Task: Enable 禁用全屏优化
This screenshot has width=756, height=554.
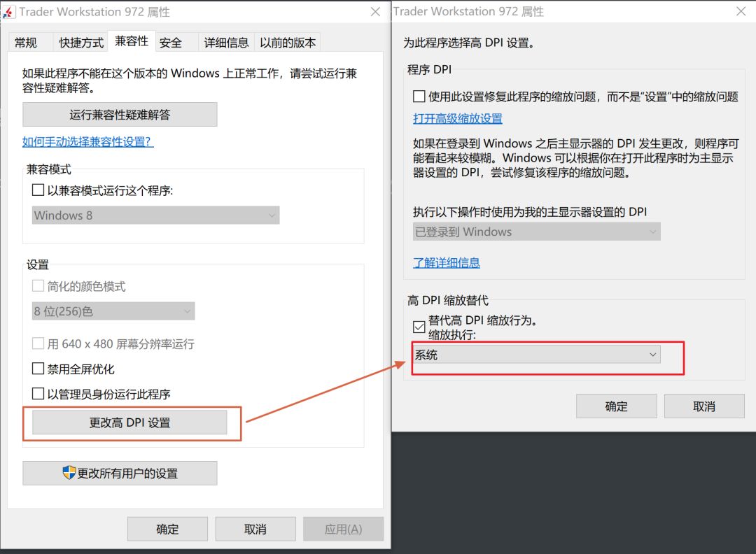Action: point(38,369)
